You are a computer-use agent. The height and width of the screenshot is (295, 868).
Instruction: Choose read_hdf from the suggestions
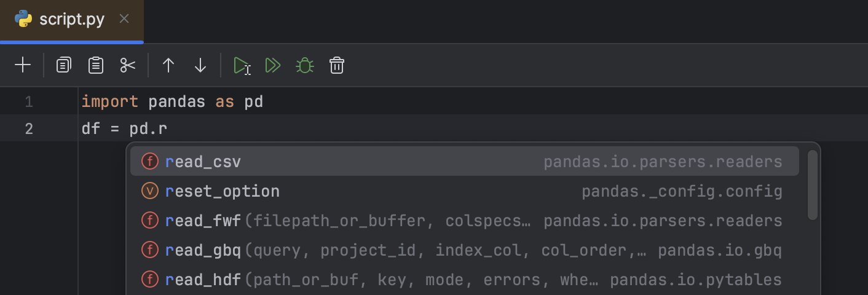(x=203, y=280)
